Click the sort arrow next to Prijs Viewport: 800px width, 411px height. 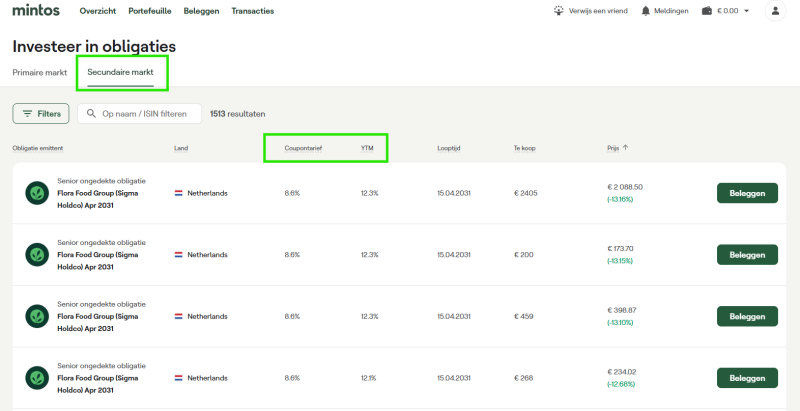pyautogui.click(x=626, y=148)
